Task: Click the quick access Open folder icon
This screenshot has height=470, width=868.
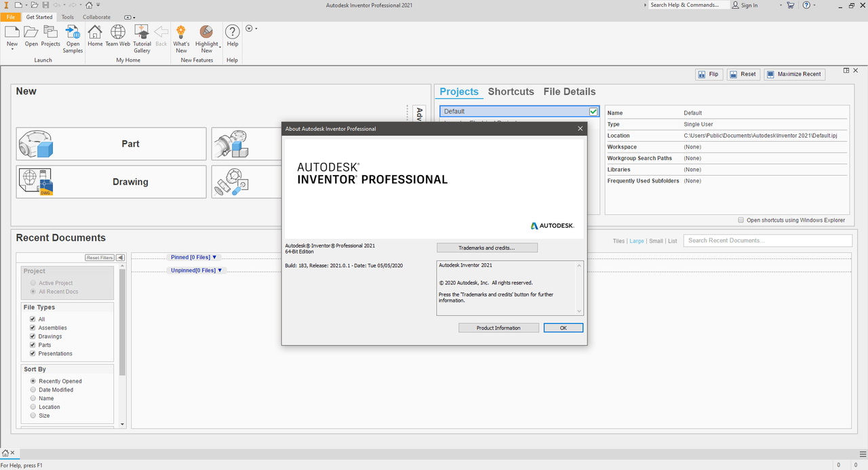Action: click(x=33, y=5)
